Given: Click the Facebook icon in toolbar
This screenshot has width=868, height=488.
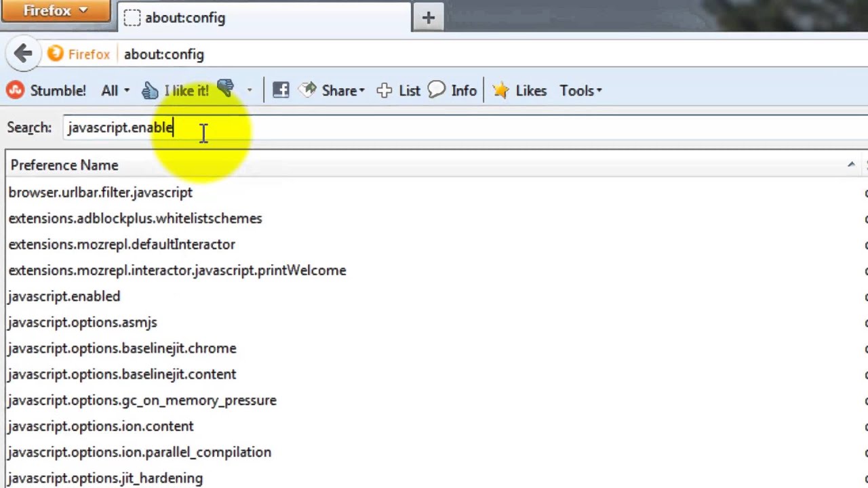Looking at the screenshot, I should tap(280, 90).
